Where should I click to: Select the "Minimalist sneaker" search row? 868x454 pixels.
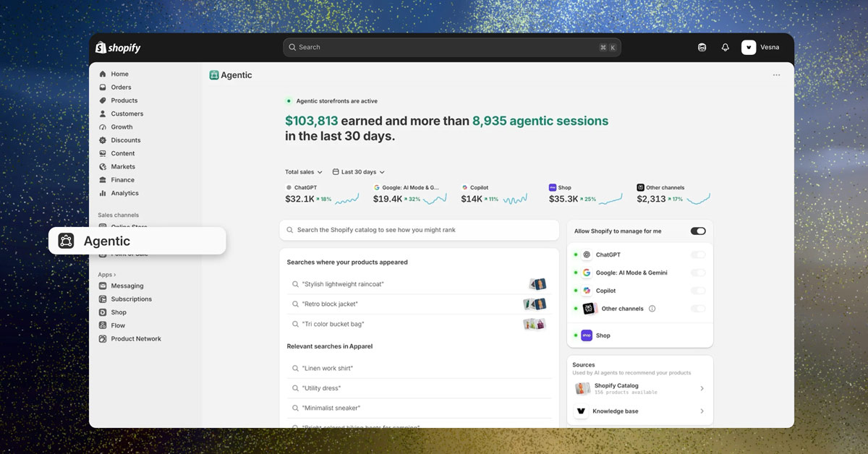click(x=419, y=408)
